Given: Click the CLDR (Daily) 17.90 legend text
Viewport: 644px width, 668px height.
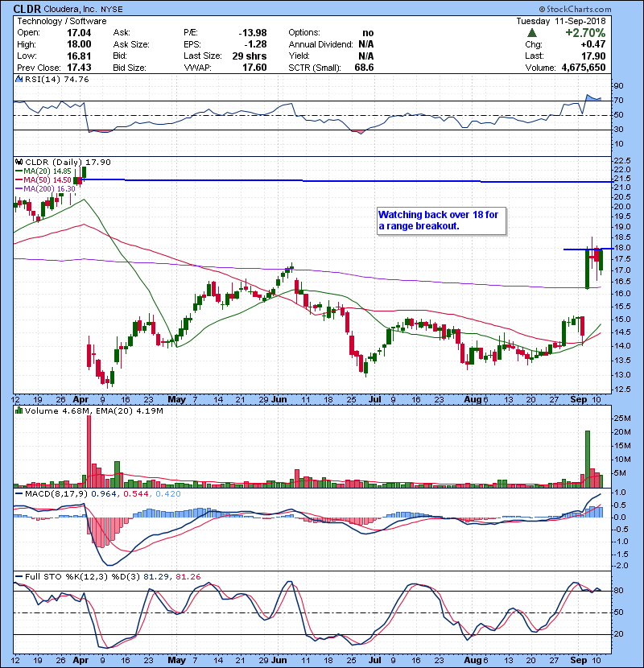Looking at the screenshot, I should [x=68, y=163].
